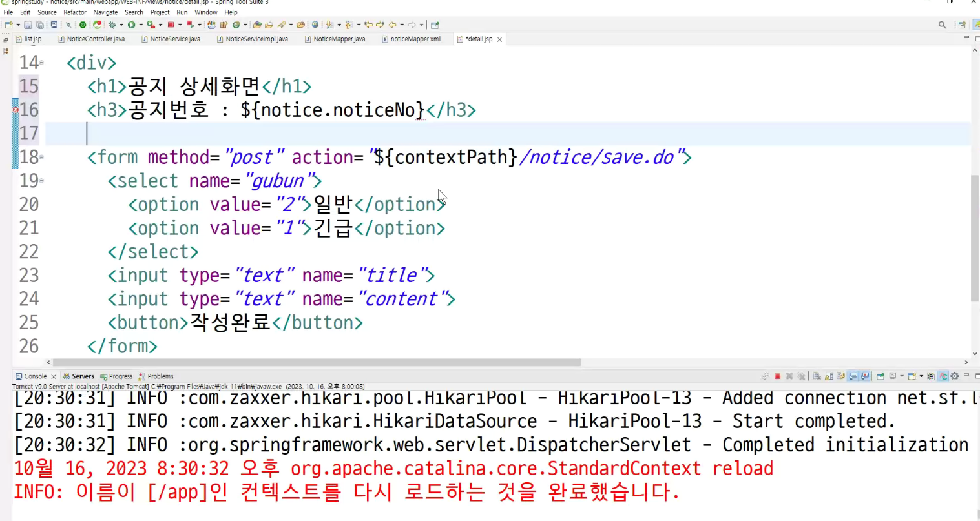Image resolution: width=980 pixels, height=521 pixels.
Task: Click the Open Perspective icon at top right
Action: point(962,25)
